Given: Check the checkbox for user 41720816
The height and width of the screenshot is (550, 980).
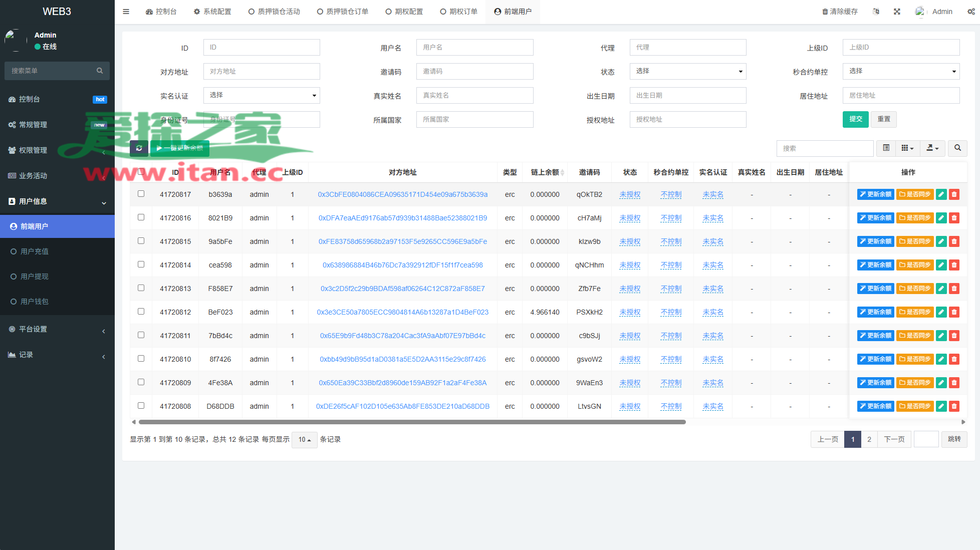Looking at the screenshot, I should (141, 217).
